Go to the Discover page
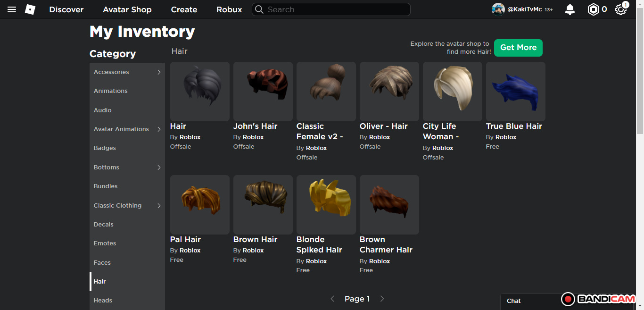Image resolution: width=644 pixels, height=310 pixels. [x=66, y=9]
